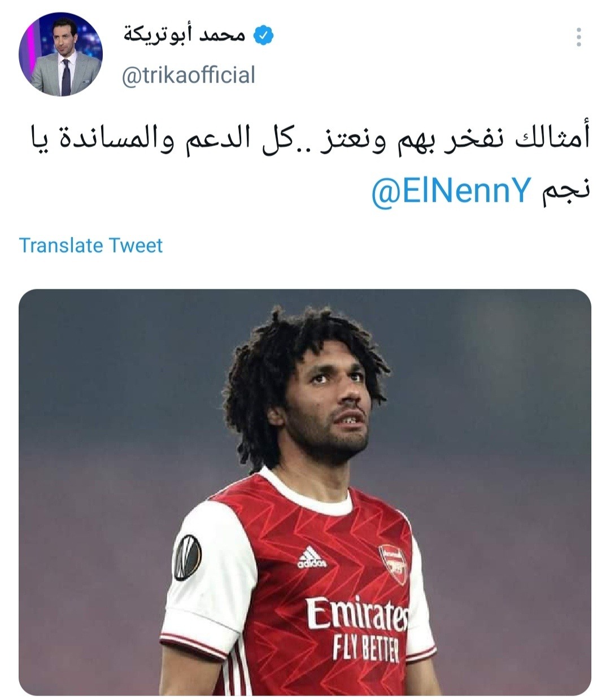Click Translate Tweet
This screenshot has width=610, height=700.
[x=91, y=246]
